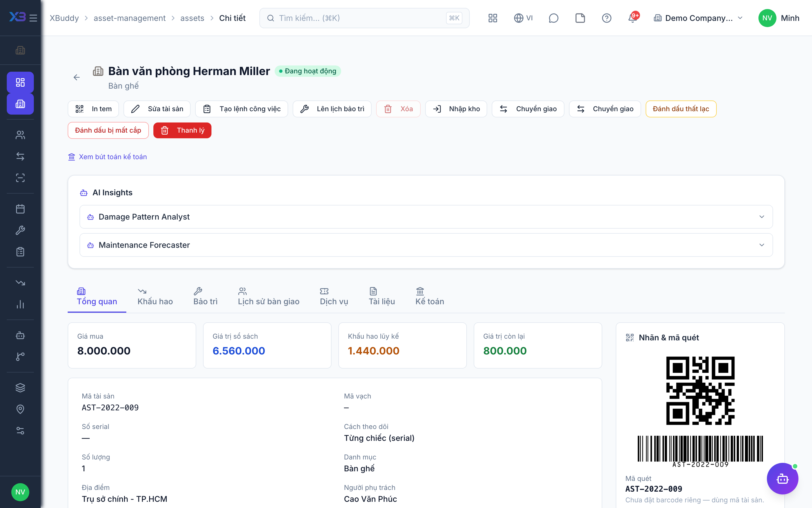This screenshot has height=508, width=812.
Task: Open the sidebar dashboard grid icon
Action: click(x=20, y=82)
